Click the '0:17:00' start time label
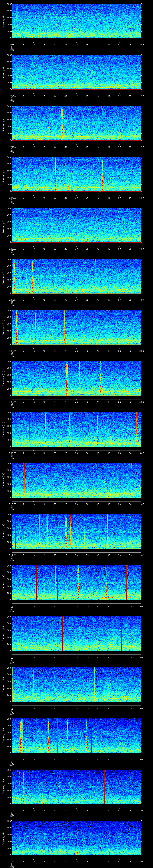 pyautogui.click(x=12, y=862)
